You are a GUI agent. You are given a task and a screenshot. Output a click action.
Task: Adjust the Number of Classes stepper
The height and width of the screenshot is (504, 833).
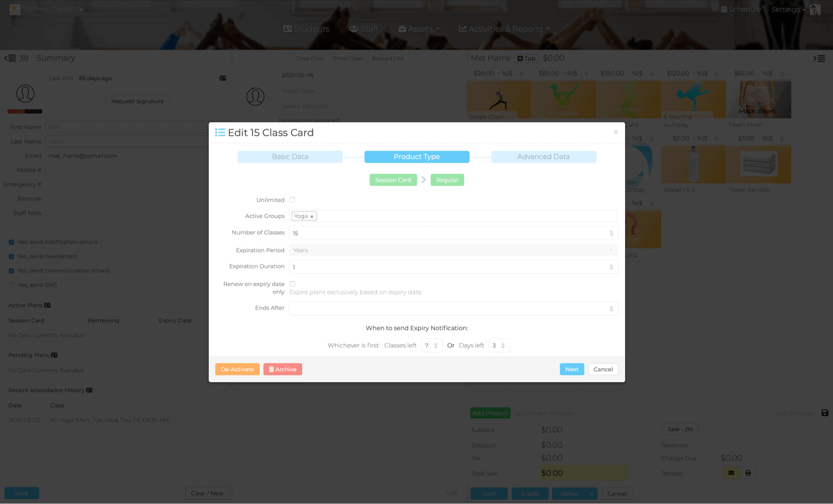(x=611, y=233)
